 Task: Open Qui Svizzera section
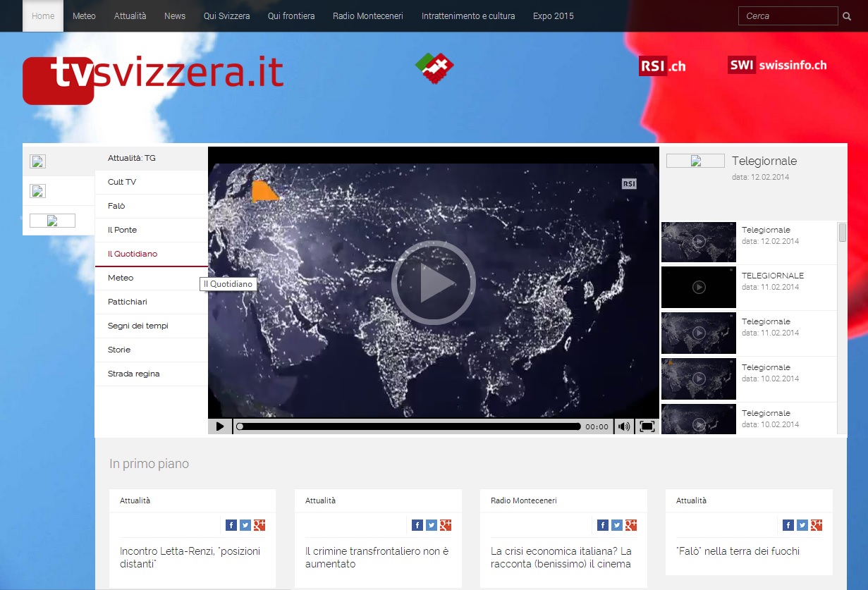226,16
